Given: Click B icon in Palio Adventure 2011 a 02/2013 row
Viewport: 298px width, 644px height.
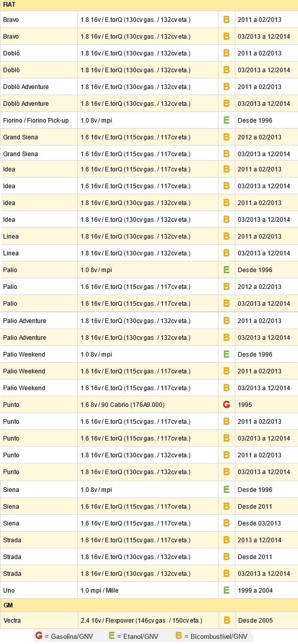Looking at the screenshot, I should (226, 321).
